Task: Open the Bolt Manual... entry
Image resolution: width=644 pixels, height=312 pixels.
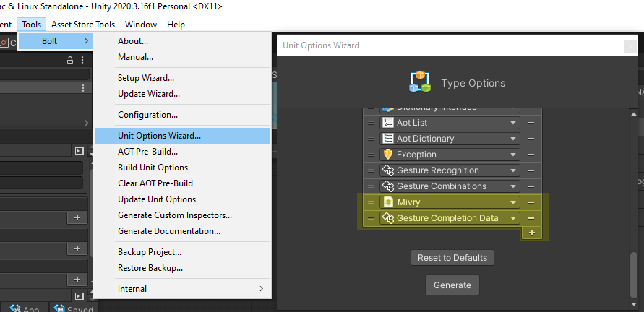Action: [x=181, y=57]
